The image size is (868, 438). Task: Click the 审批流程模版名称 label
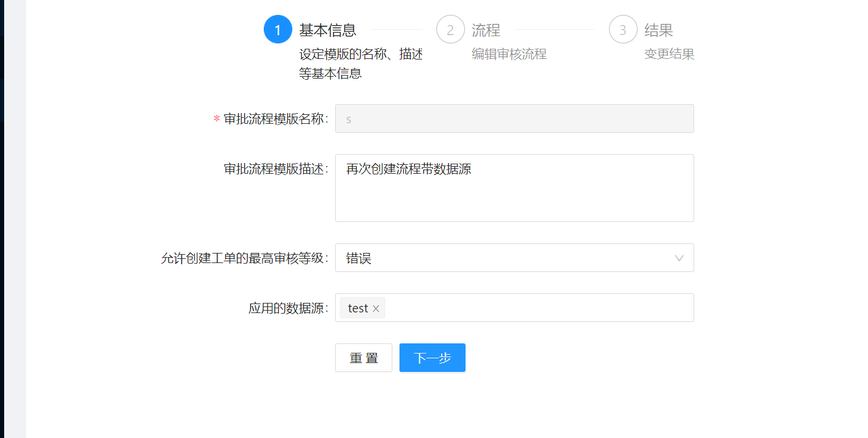(x=276, y=119)
